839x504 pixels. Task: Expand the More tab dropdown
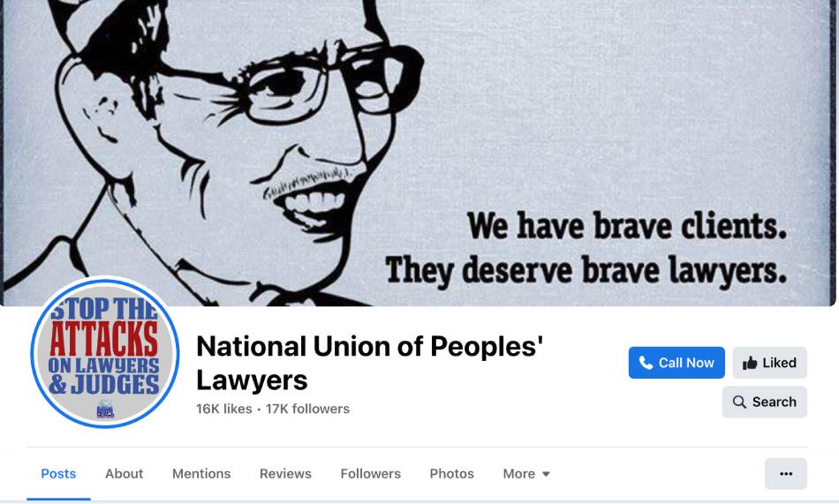click(x=526, y=473)
